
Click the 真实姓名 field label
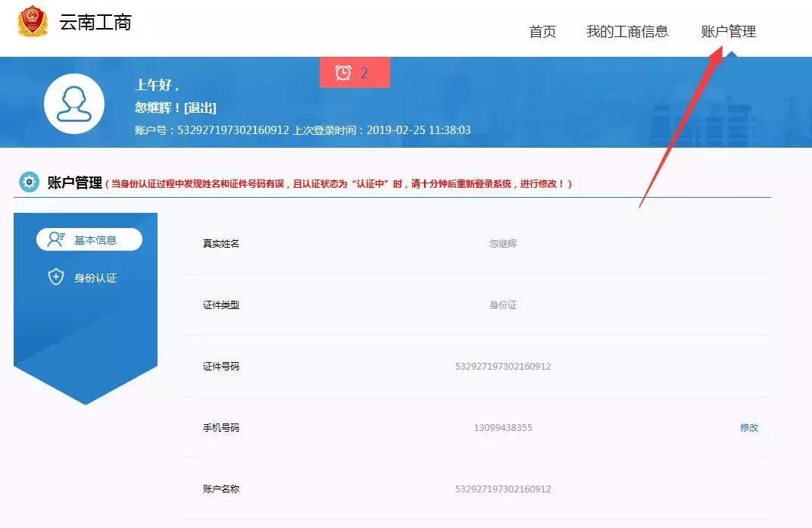tap(221, 243)
